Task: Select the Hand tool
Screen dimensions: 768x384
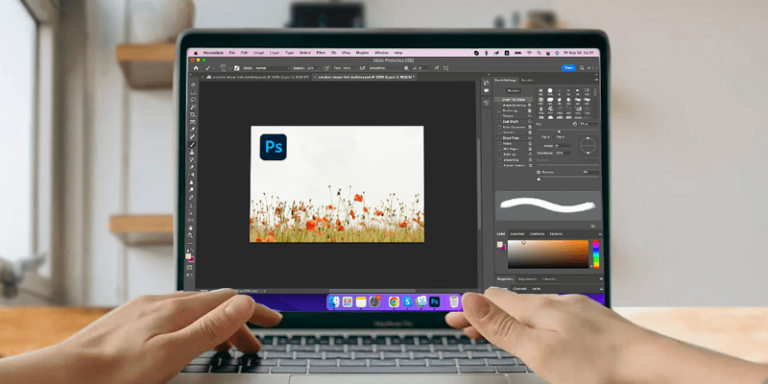Action: pos(191,228)
